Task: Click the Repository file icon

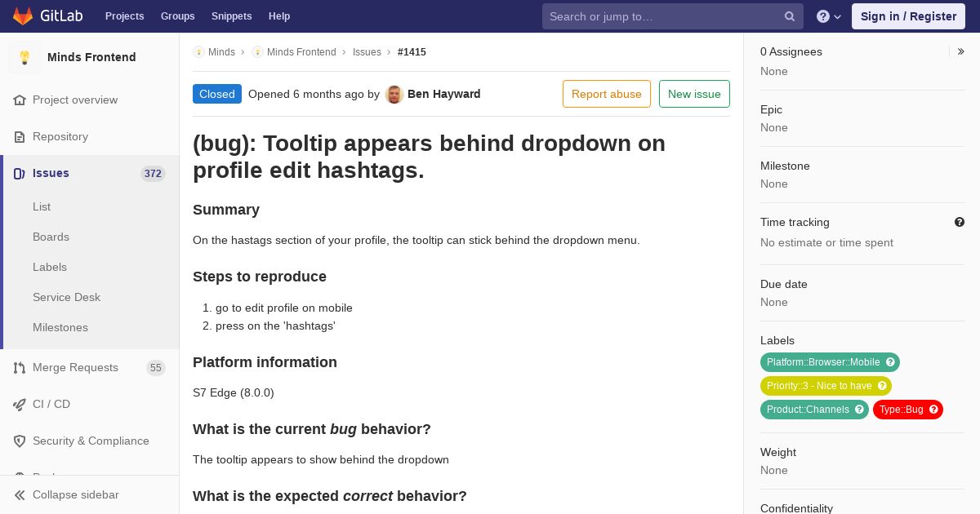Action: 20,136
